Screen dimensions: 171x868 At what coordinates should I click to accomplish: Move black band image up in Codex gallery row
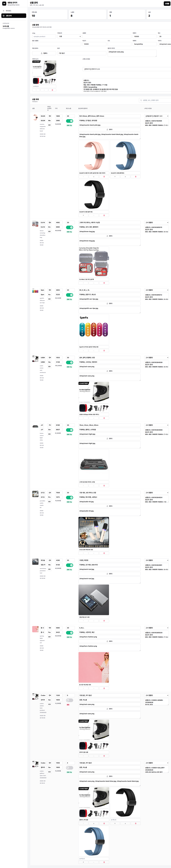pos(115,823)
